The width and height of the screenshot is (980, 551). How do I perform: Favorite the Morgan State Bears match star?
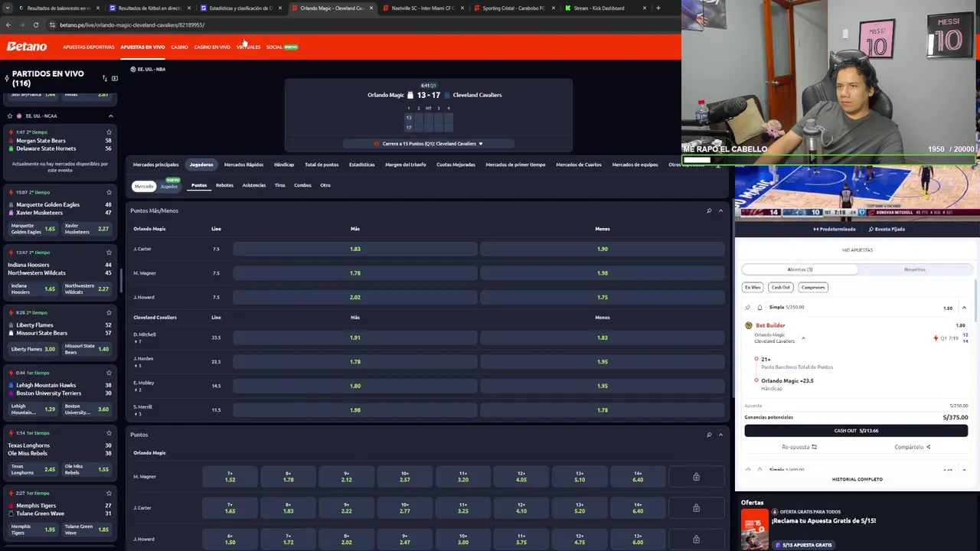[109, 132]
